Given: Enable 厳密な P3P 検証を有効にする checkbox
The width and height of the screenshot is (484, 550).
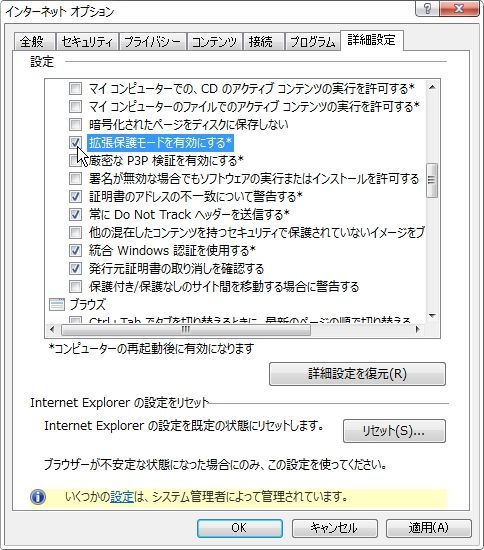Looking at the screenshot, I should pyautogui.click(x=75, y=160).
